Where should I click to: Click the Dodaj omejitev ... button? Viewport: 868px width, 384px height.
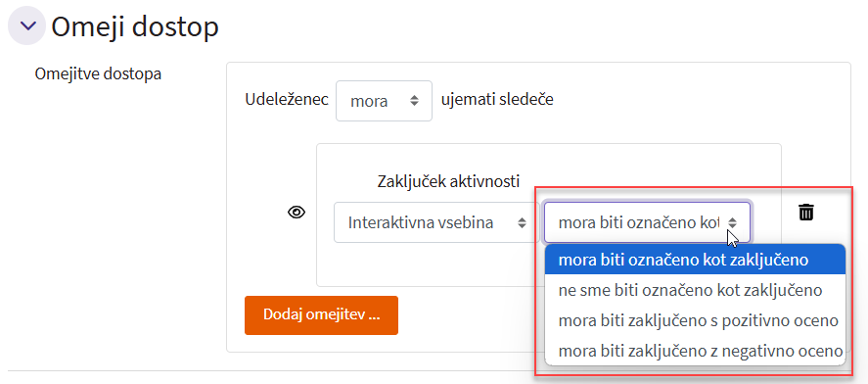[x=321, y=315]
